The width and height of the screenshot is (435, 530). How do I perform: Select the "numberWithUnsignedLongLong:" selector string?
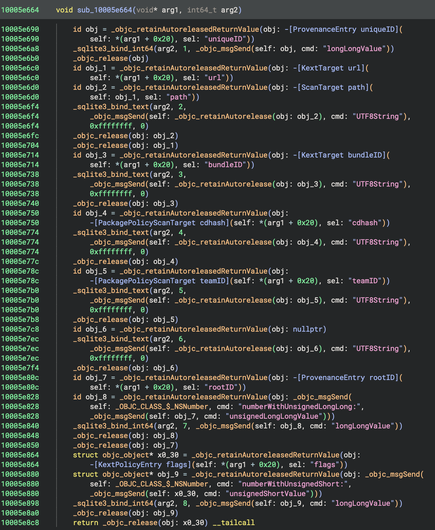[299, 407]
